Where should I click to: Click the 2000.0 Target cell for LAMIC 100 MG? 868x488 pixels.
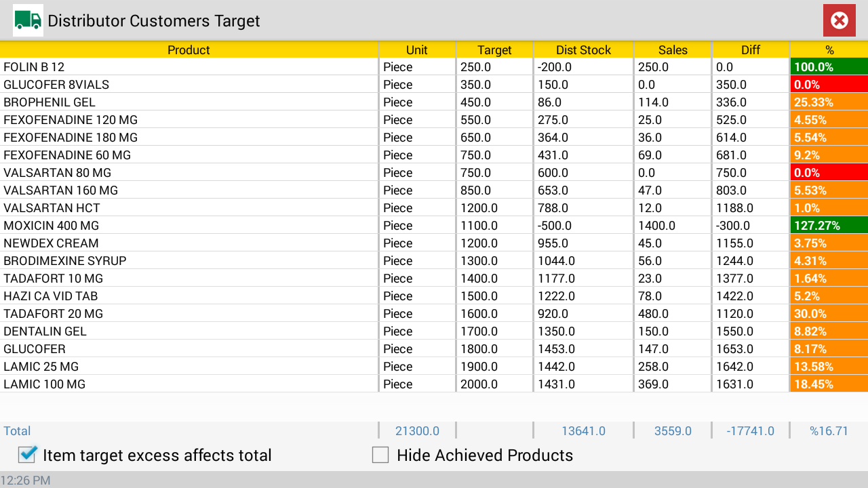tap(494, 384)
